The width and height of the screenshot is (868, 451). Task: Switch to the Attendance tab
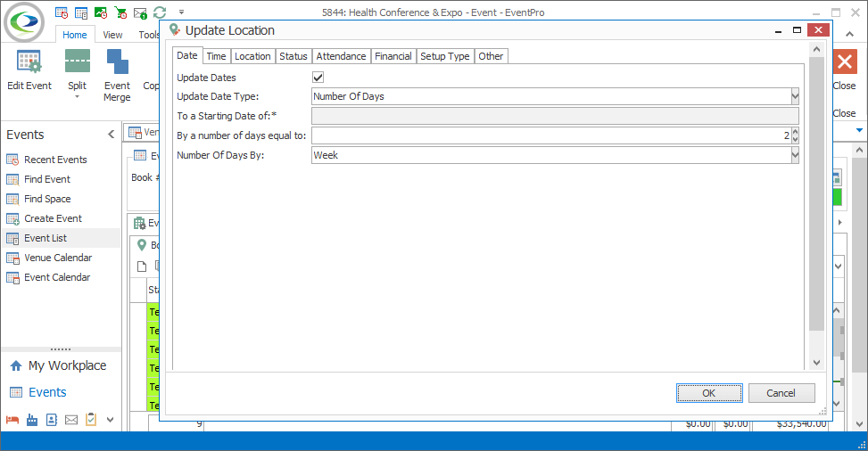pos(341,56)
